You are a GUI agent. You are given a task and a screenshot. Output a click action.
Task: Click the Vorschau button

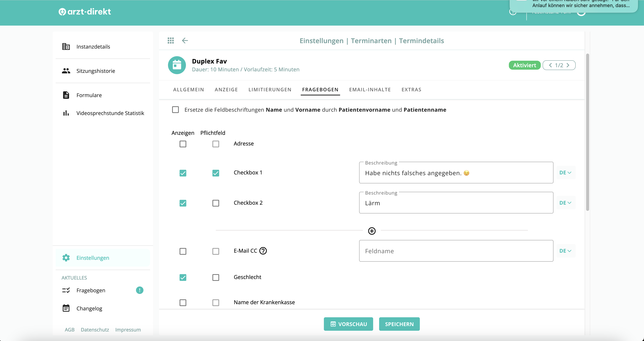tap(348, 324)
